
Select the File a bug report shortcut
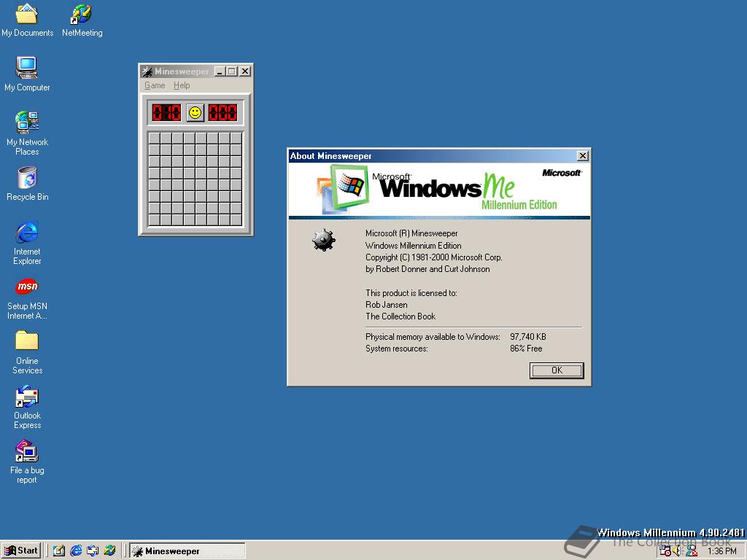click(x=27, y=462)
